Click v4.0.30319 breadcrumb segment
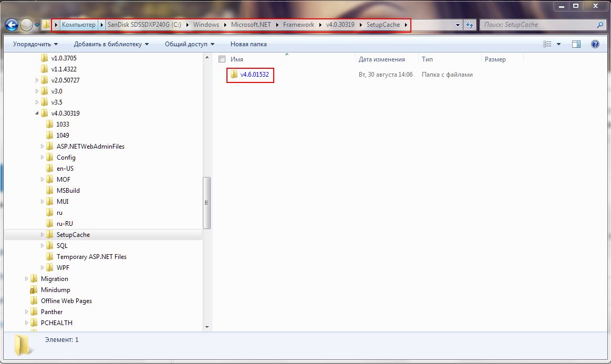This screenshot has width=611, height=364. point(340,25)
